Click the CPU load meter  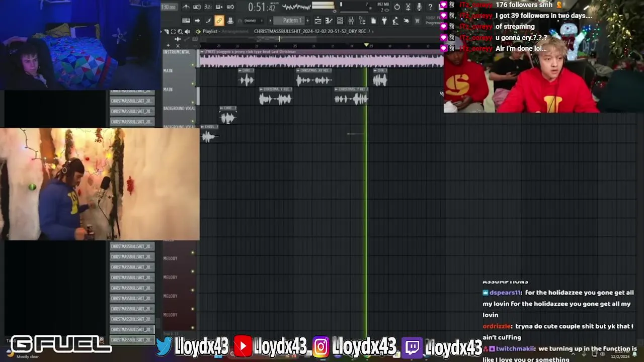tap(354, 7)
